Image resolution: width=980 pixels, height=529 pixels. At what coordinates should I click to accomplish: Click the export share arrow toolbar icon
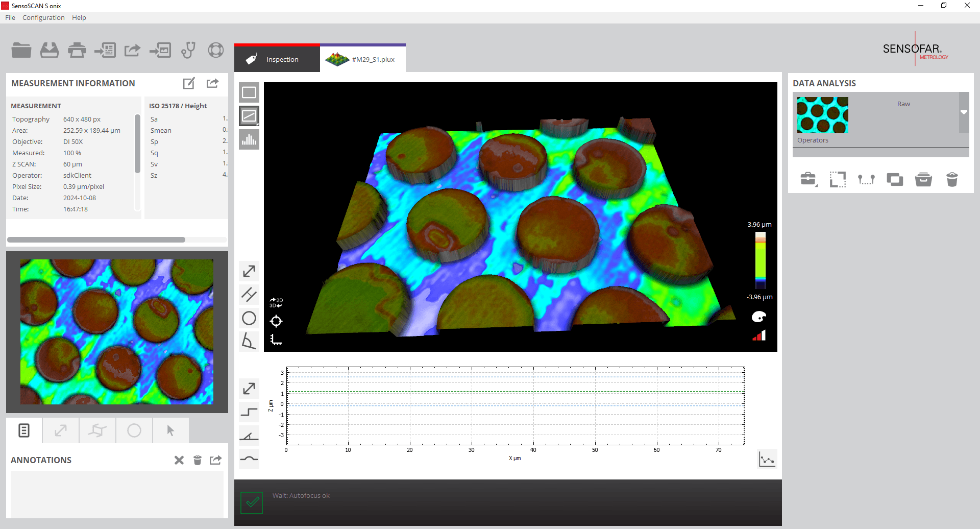132,50
